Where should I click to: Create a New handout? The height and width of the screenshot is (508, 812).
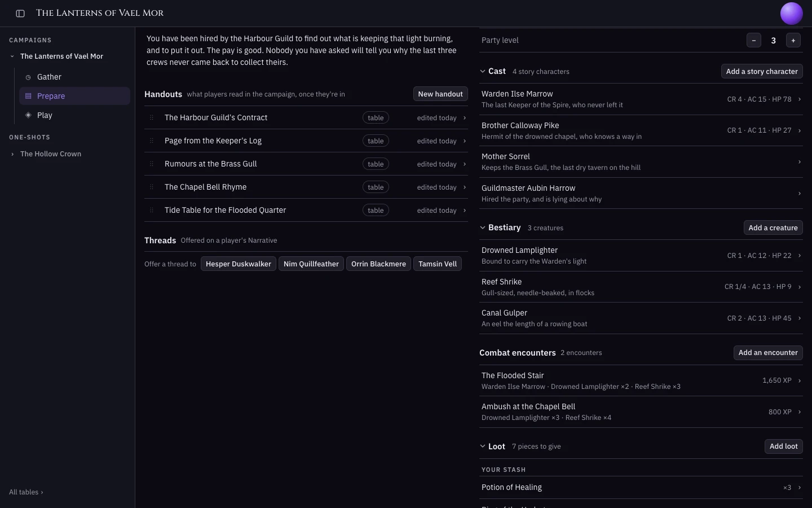(x=440, y=94)
